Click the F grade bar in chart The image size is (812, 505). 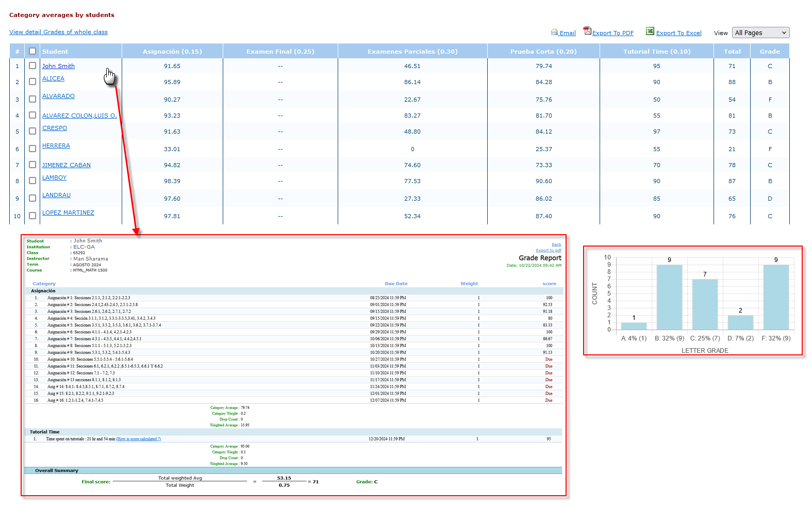coord(776,297)
